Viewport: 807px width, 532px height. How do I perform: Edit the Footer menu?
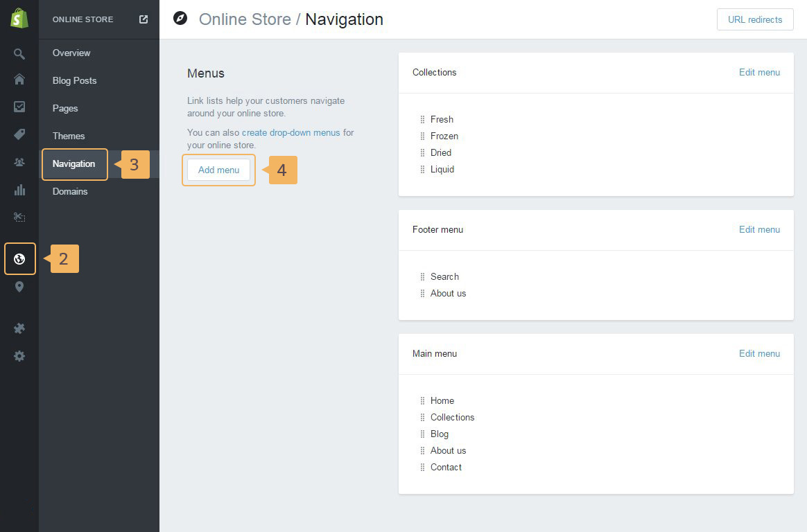(x=759, y=229)
